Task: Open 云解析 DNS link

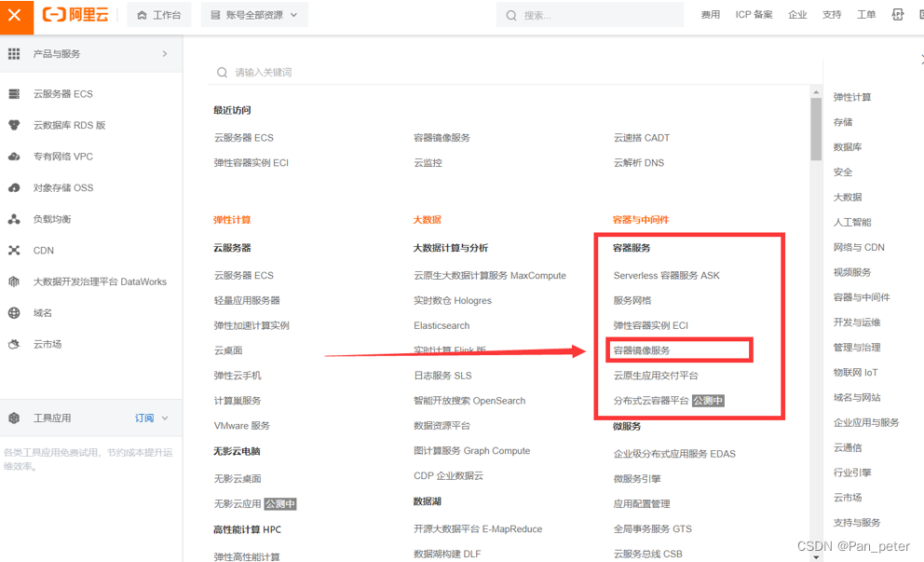Action: [x=638, y=163]
